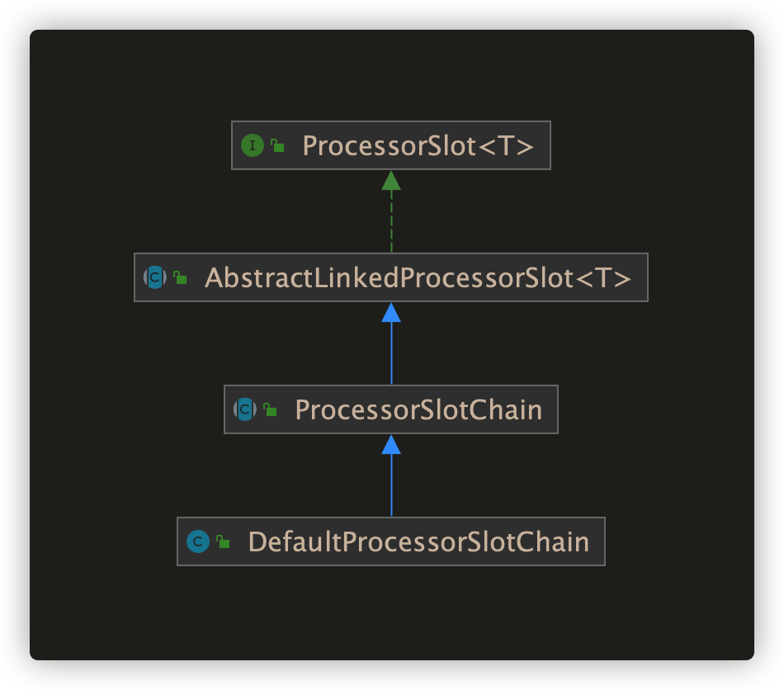Click the public lock icon beside ProcessorSlot<T>
This screenshot has height=690, width=784.
pos(277,145)
